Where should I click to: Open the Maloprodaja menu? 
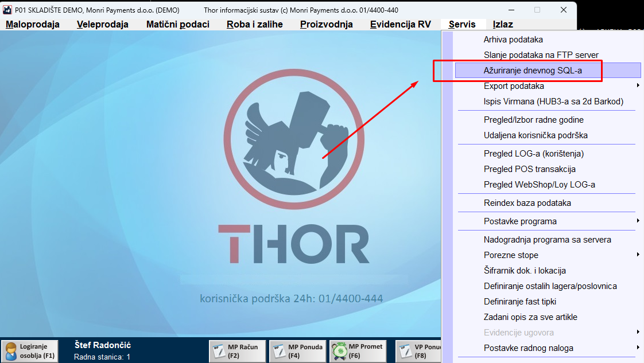point(33,25)
